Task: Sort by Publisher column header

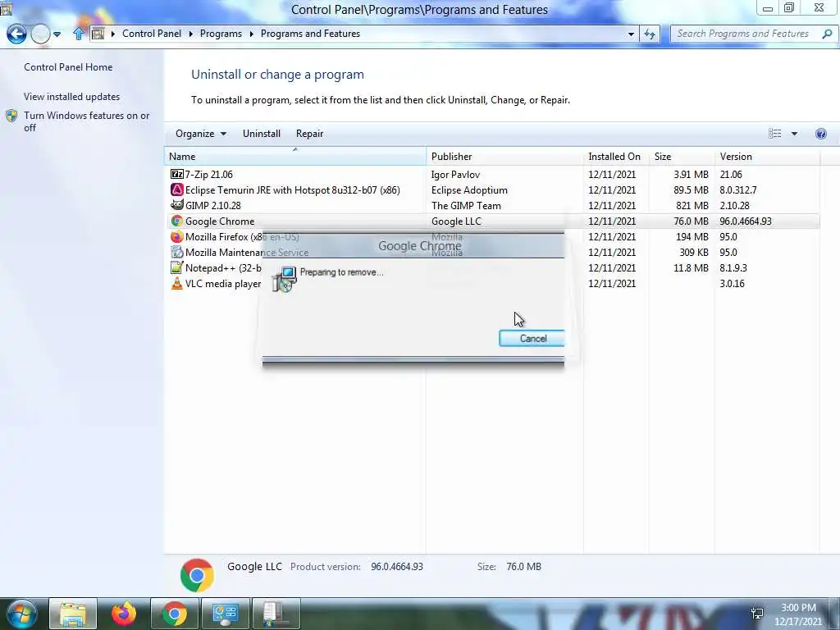Action: [504, 157]
